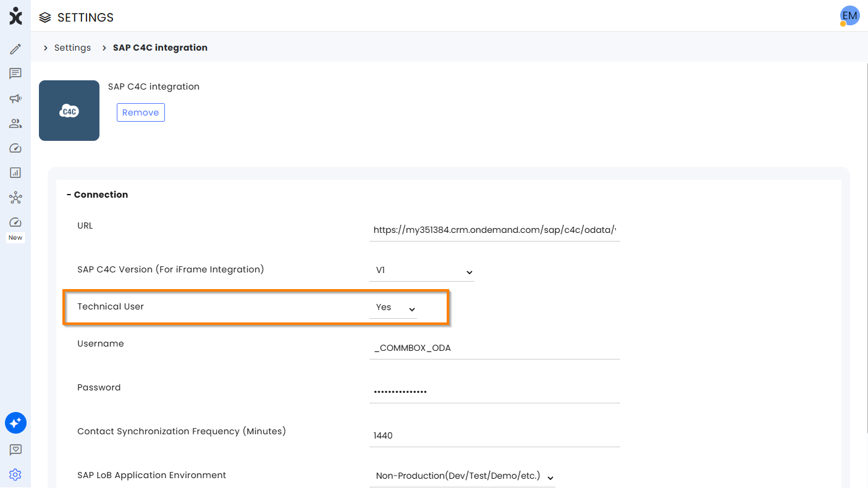The width and height of the screenshot is (868, 488).
Task: Click into the URL input field
Action: click(495, 230)
